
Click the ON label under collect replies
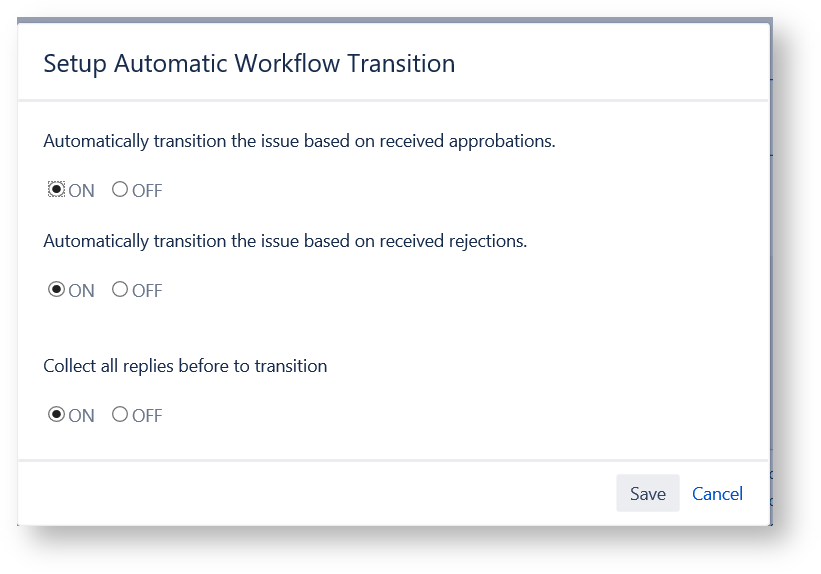pos(82,416)
